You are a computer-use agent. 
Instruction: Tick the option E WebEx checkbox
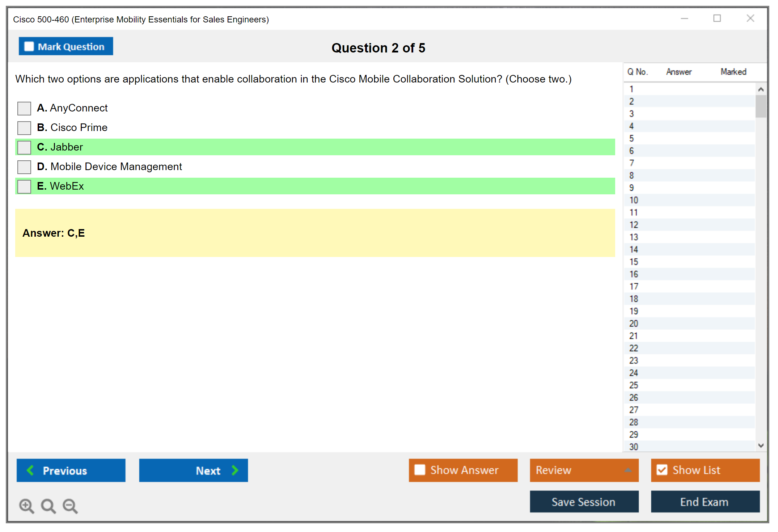[24, 186]
